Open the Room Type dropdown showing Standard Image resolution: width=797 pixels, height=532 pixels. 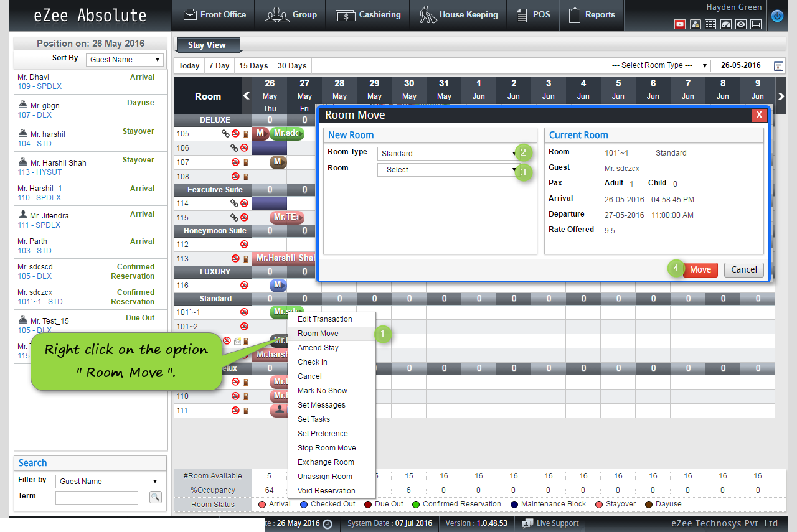tap(444, 153)
